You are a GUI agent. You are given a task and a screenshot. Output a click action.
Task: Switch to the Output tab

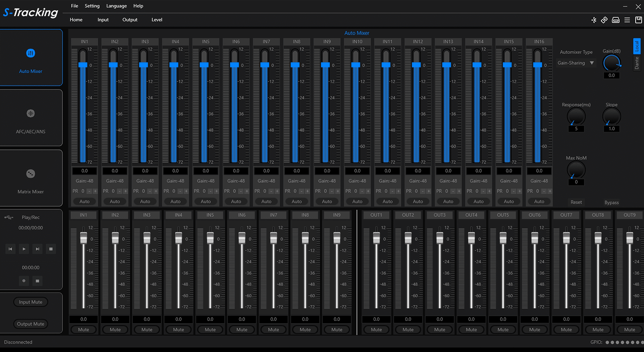[x=130, y=20]
